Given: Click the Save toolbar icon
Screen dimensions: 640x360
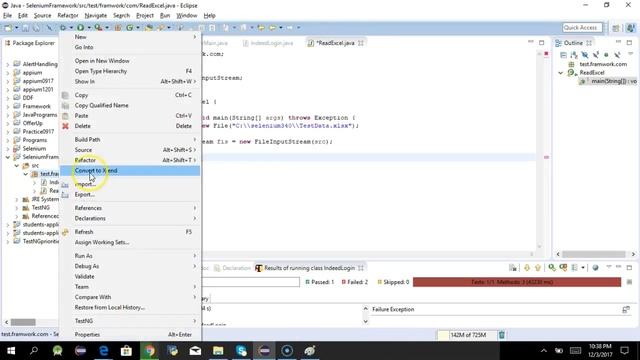Looking at the screenshot, I should (x=25, y=27).
